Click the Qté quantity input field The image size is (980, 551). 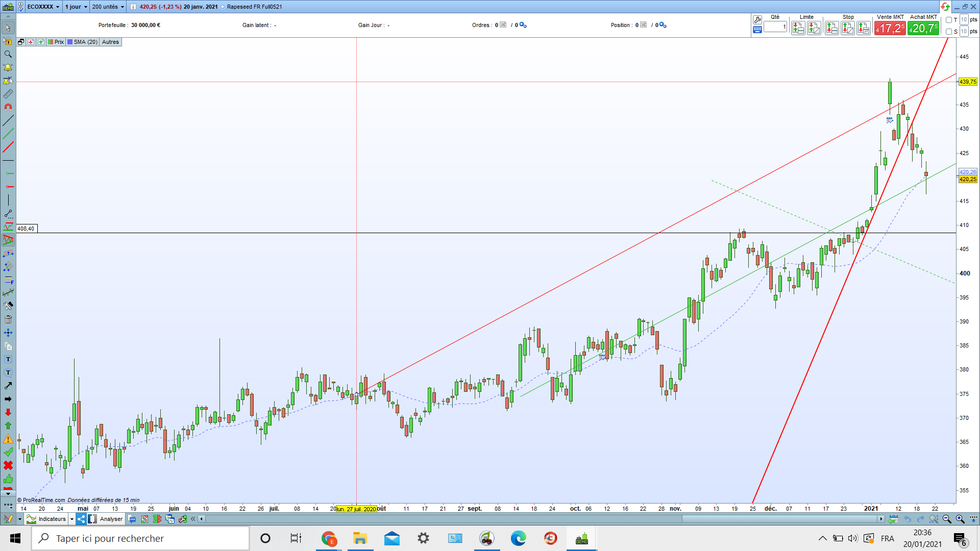[x=775, y=27]
